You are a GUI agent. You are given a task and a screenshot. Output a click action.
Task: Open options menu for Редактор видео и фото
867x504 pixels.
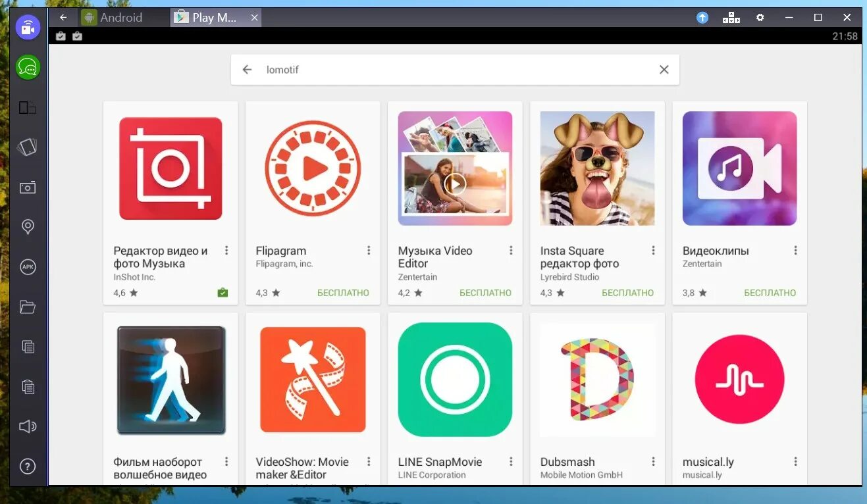point(226,251)
